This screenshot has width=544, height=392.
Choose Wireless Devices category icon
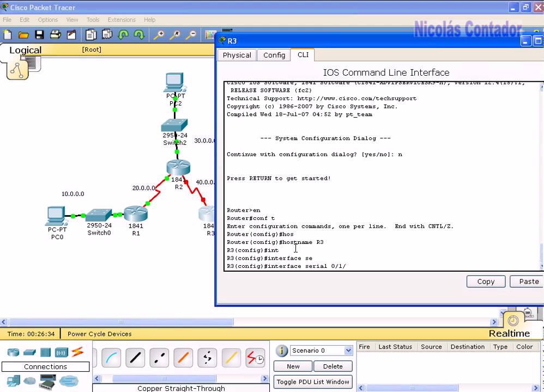tap(62, 352)
